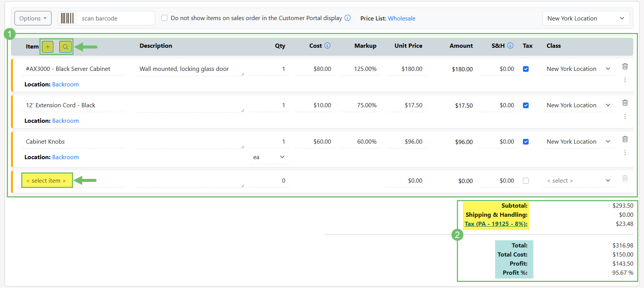
Task: Check Tax box on the empty item row
Action: click(x=526, y=181)
